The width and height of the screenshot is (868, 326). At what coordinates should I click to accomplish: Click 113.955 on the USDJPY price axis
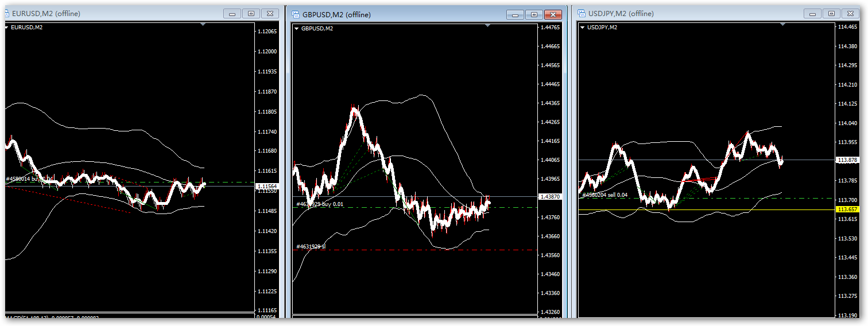[x=847, y=142]
